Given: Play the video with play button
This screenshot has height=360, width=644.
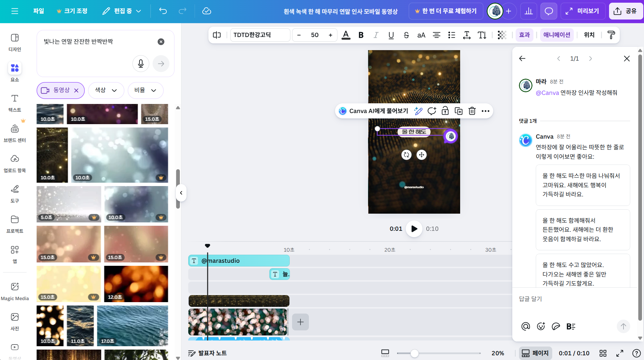Looking at the screenshot, I should 414,229.
